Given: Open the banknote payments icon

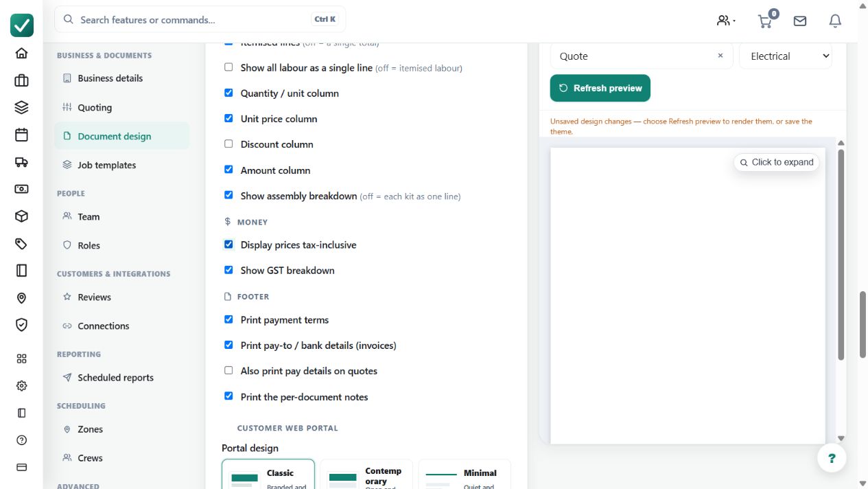Looking at the screenshot, I should (x=21, y=189).
